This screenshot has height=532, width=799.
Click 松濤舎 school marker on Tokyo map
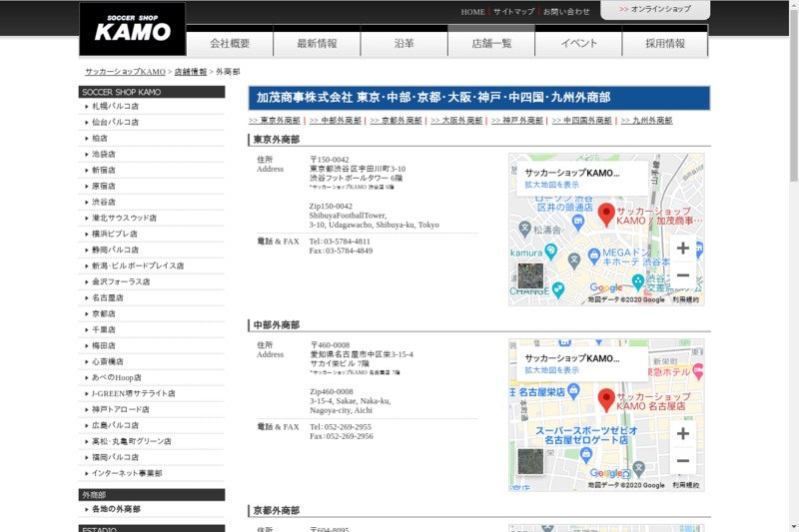point(525,229)
